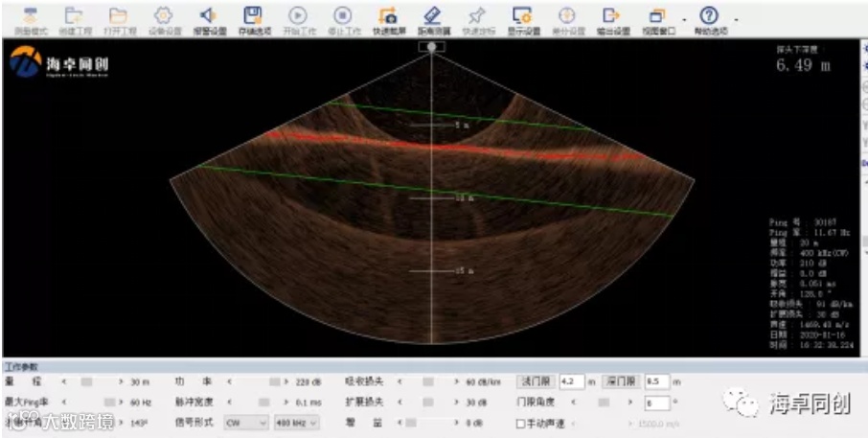Click the 脉冲宽度 slider thumb
This screenshot has width=868, height=438.
(x=264, y=402)
